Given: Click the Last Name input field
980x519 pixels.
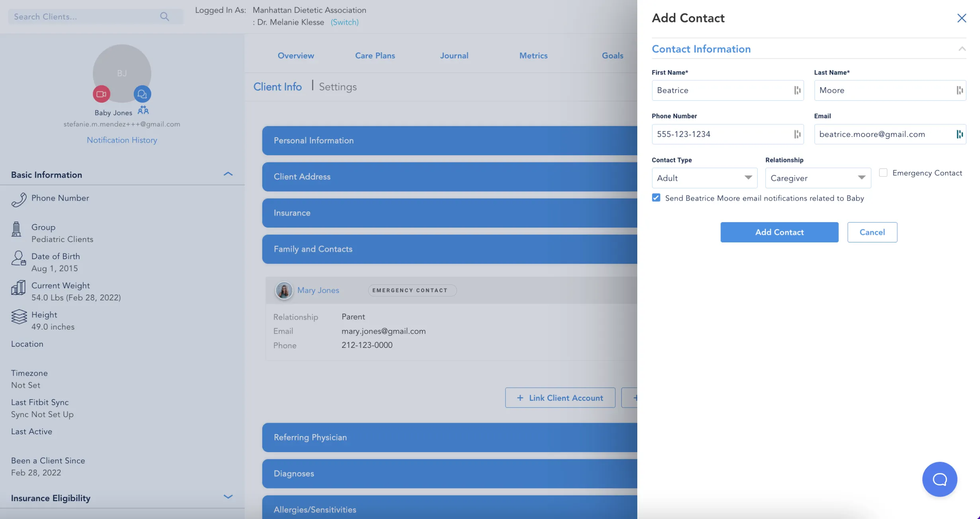Looking at the screenshot, I should pos(890,90).
